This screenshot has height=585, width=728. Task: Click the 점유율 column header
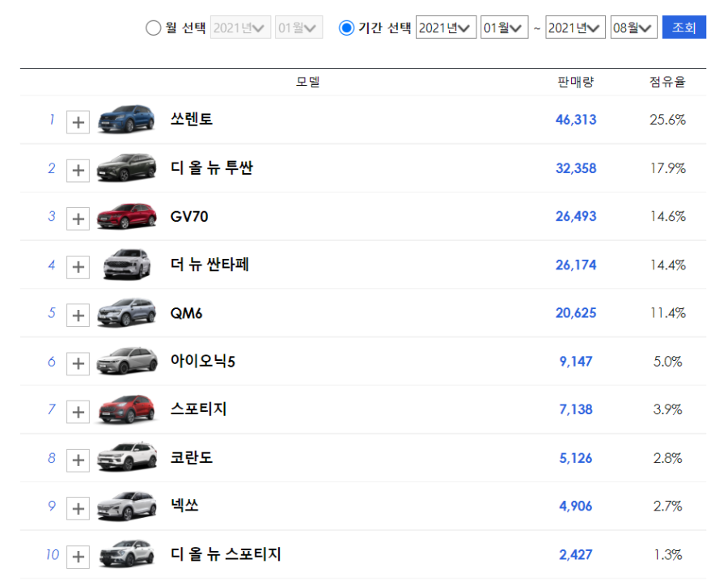[667, 82]
